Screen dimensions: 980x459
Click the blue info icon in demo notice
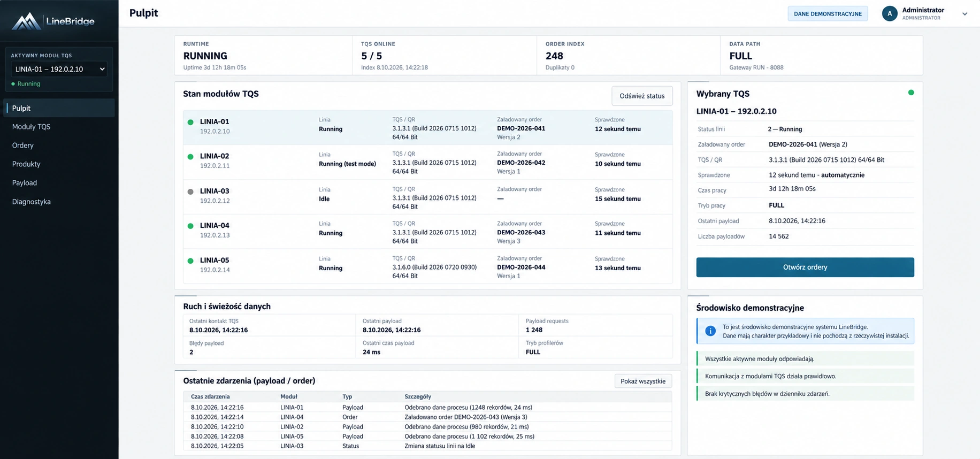(710, 331)
